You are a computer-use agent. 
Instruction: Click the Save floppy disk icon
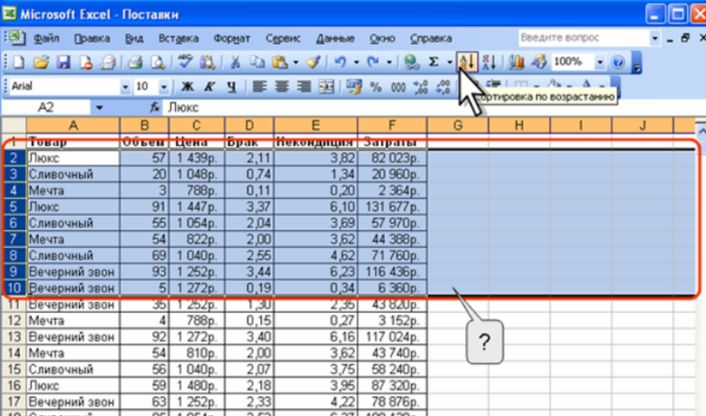click(x=63, y=62)
